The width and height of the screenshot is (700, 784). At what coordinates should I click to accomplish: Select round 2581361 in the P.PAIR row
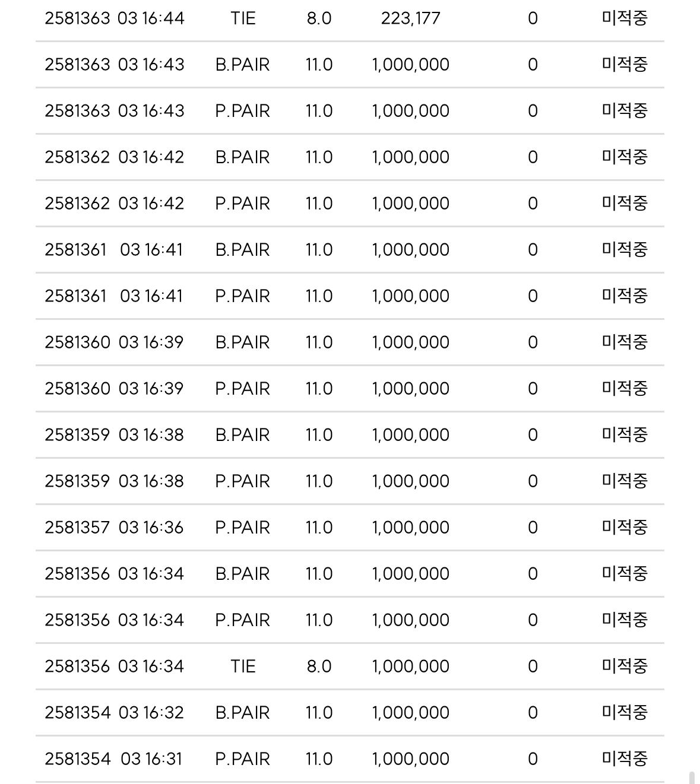pyautogui.click(x=75, y=296)
